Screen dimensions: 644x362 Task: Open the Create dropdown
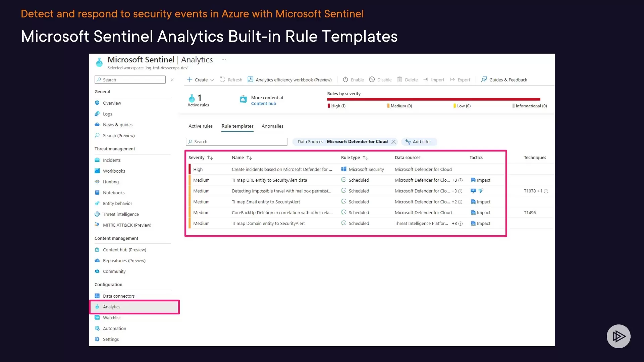(200, 79)
